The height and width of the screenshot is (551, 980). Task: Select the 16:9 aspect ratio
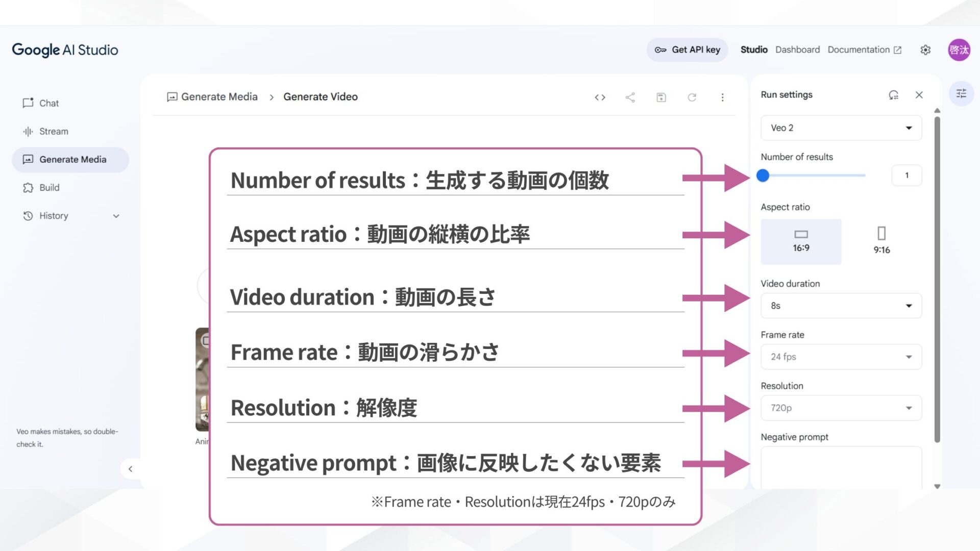tap(801, 242)
